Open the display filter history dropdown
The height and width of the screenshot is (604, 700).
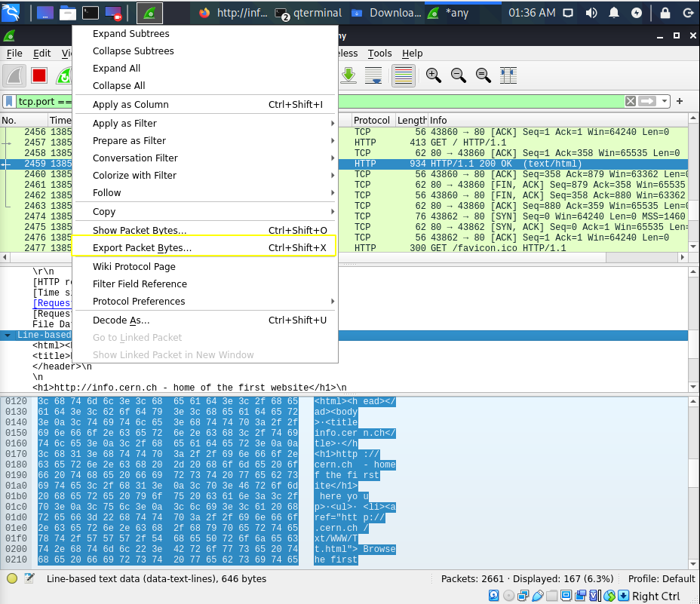[665, 101]
